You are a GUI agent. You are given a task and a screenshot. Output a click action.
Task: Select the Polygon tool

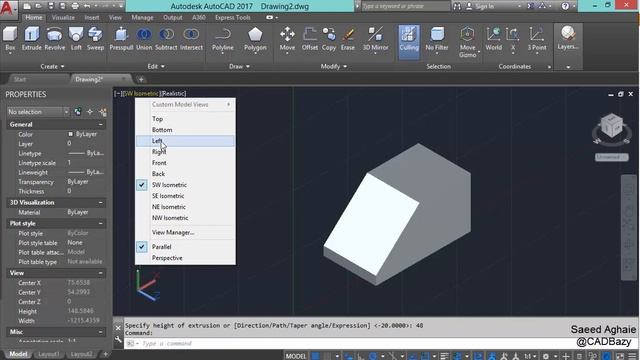point(255,39)
